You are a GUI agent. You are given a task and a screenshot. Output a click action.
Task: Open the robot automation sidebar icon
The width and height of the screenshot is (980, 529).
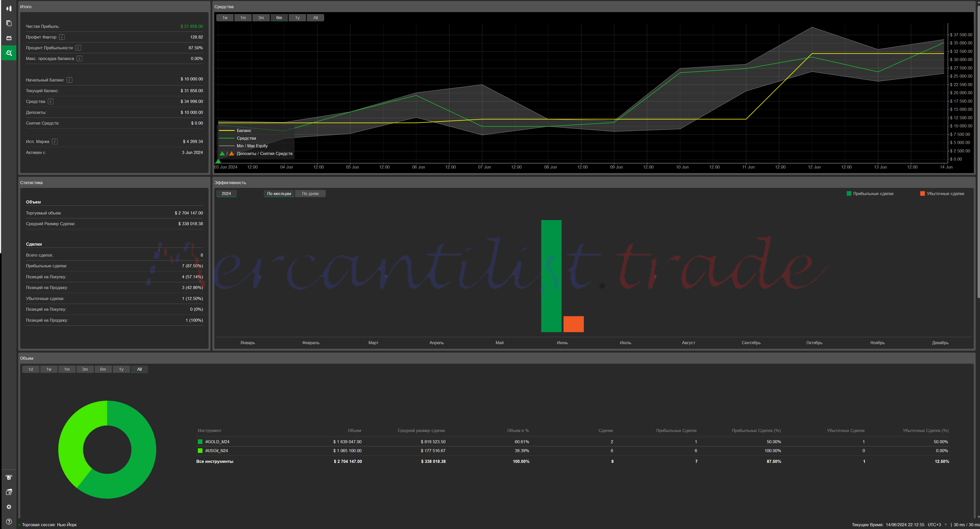[x=9, y=38]
